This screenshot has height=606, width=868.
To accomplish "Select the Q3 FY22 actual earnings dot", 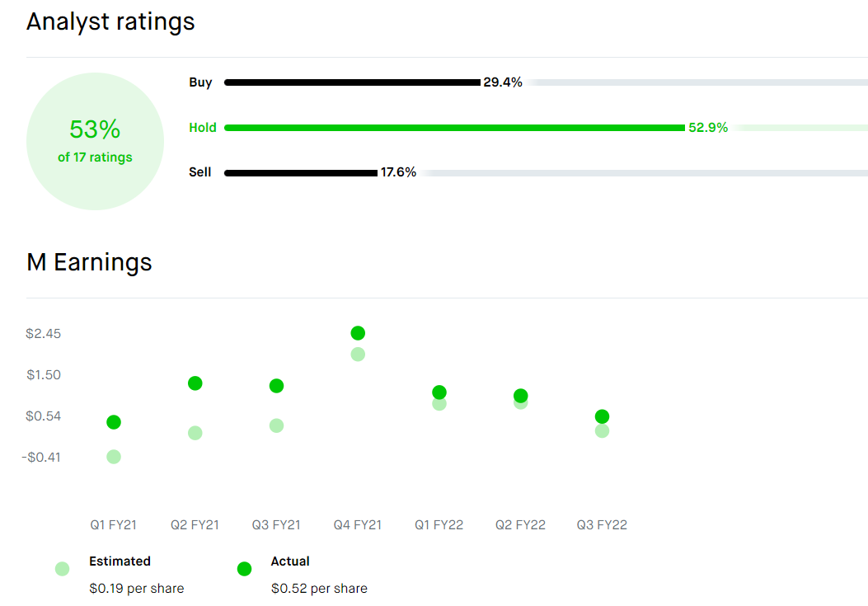I will pyautogui.click(x=602, y=416).
